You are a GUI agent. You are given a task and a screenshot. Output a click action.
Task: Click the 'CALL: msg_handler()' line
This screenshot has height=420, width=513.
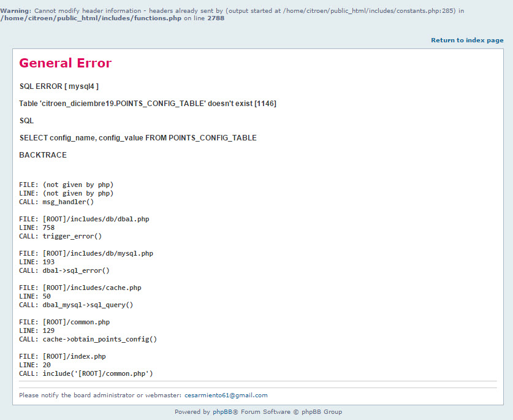tap(56, 202)
